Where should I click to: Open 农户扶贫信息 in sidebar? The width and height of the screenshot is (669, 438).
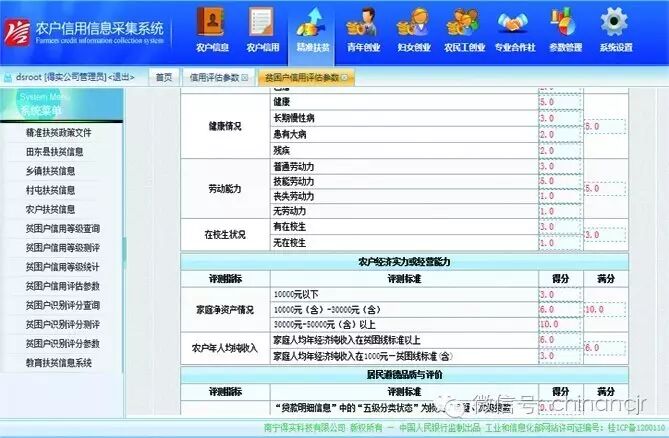click(x=50, y=209)
